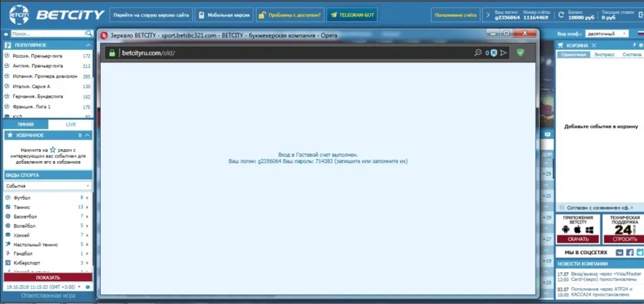Click the Opera send arrow icon

click(503, 53)
